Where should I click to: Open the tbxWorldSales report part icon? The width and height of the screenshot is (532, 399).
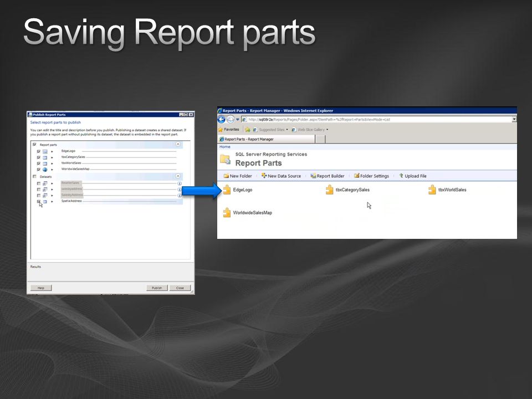click(432, 190)
